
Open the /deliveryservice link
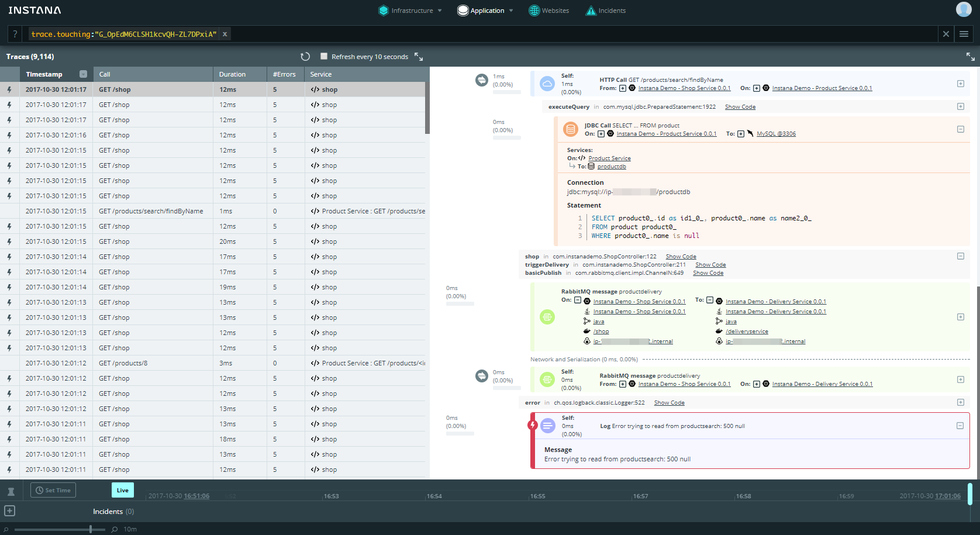click(x=747, y=332)
